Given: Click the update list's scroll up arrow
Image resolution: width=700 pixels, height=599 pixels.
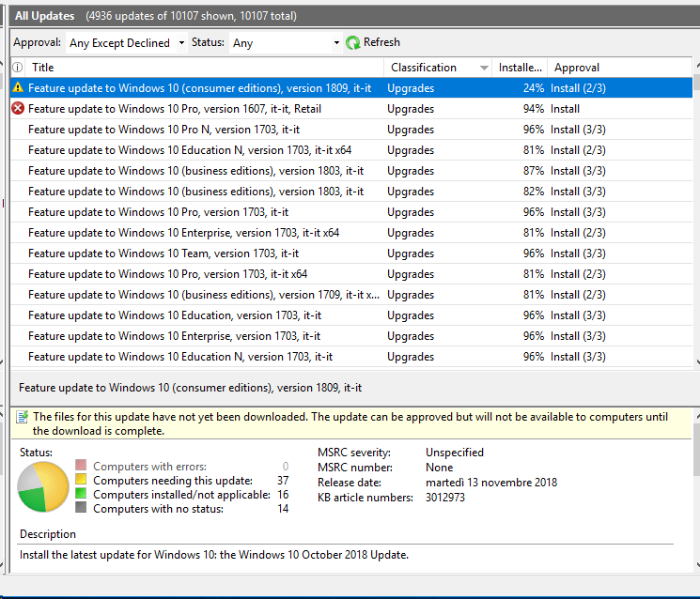Looking at the screenshot, I should pyautogui.click(x=697, y=66).
